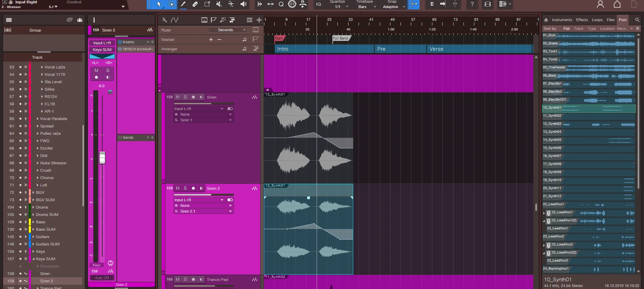Collapse the Keys SUM folder
Viewport: 644px width, 289px height.
coord(34,259)
